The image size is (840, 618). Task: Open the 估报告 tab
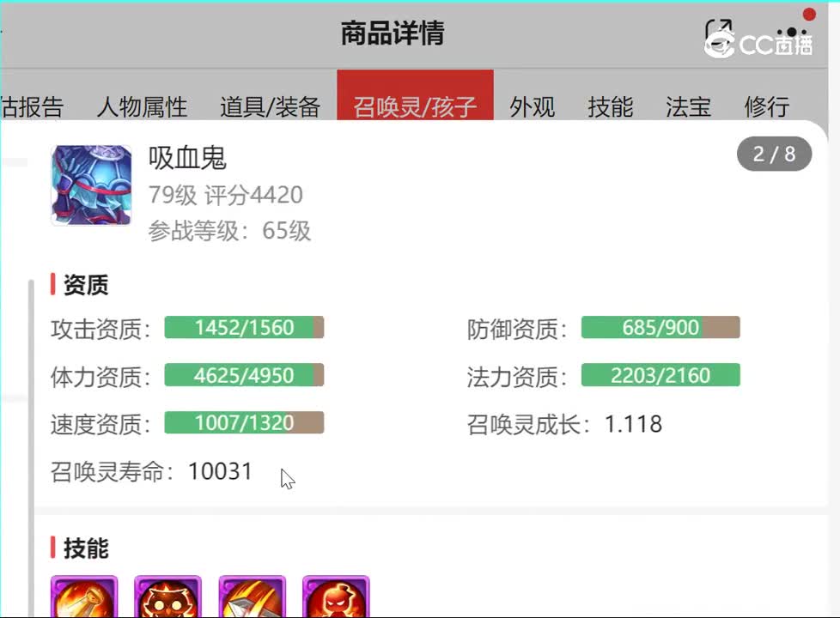32,106
